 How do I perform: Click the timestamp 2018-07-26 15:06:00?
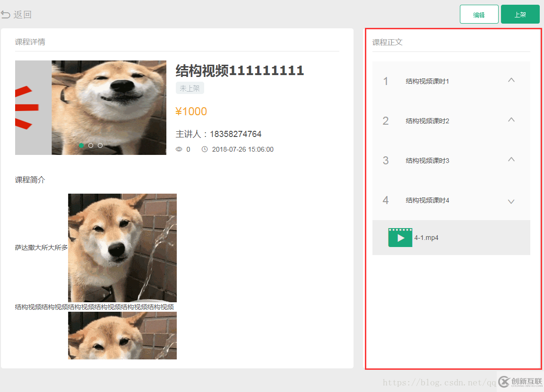point(243,149)
